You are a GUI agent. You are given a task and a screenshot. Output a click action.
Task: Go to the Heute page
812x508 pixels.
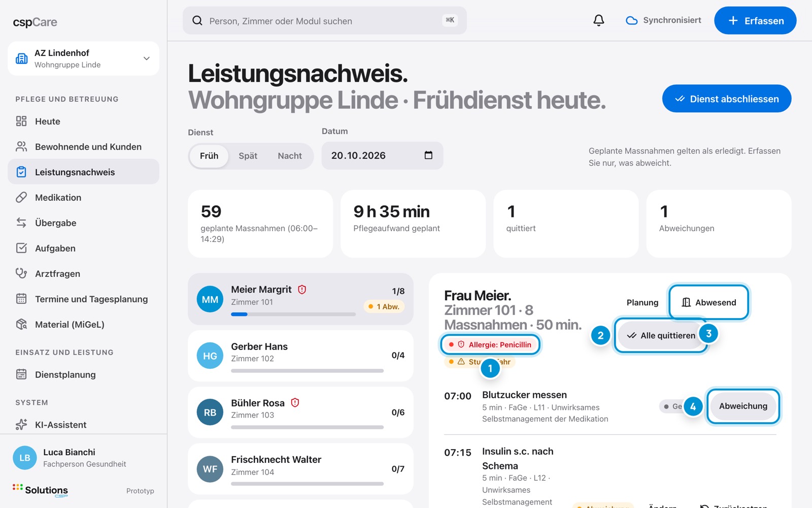[x=83, y=121]
